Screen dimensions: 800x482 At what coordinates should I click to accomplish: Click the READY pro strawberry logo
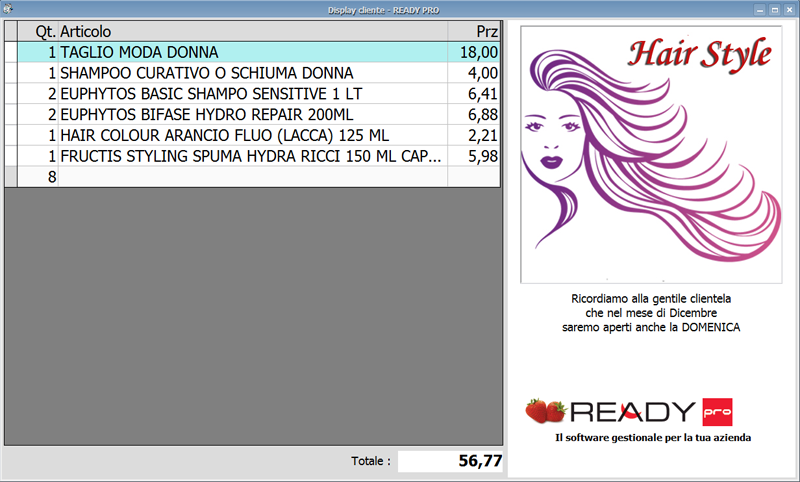tap(629, 412)
